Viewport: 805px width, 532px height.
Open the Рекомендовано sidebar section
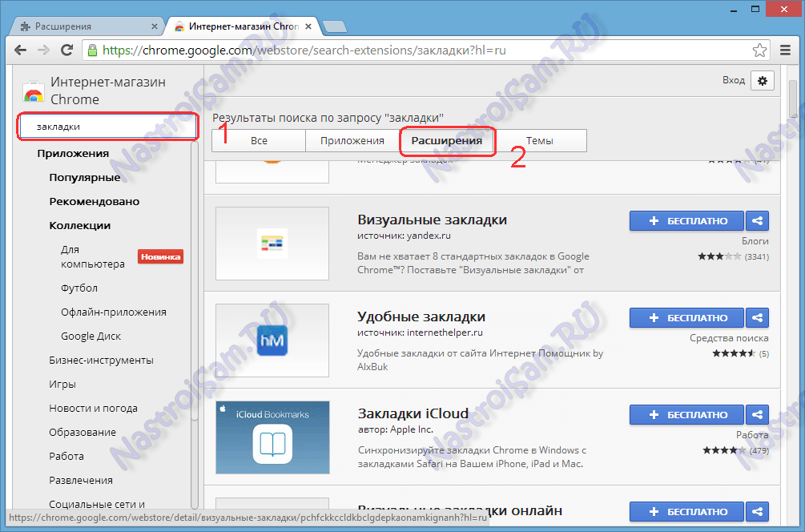(95, 201)
